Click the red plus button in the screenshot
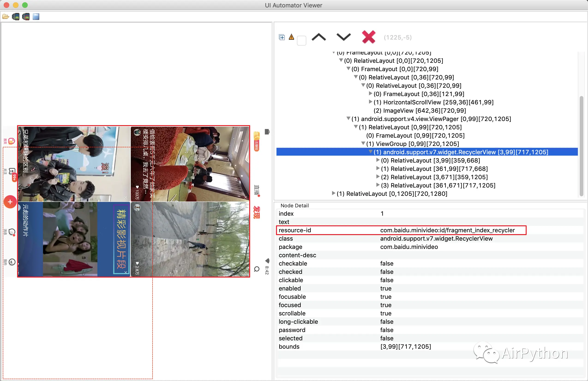Screen dimensions: 588x381 tap(10, 202)
